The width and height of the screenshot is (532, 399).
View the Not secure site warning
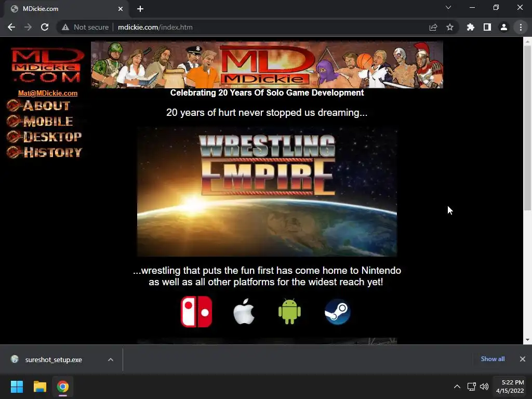tap(85, 27)
